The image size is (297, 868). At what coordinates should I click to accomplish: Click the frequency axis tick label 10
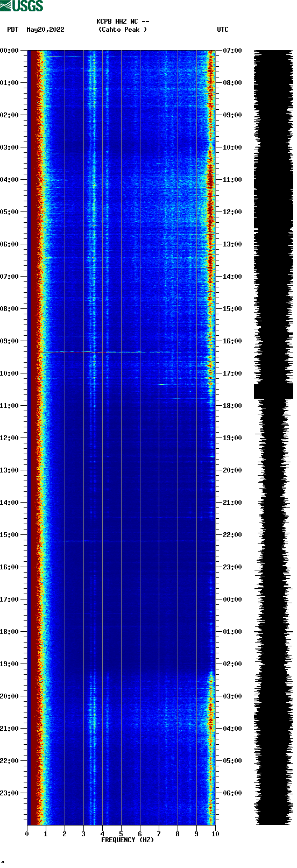coord(215,834)
